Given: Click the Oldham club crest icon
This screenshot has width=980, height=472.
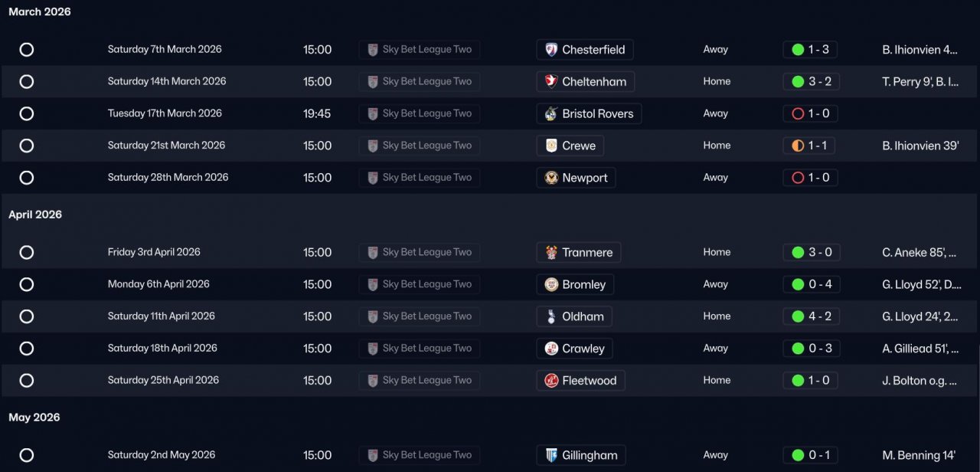Looking at the screenshot, I should tap(550, 316).
